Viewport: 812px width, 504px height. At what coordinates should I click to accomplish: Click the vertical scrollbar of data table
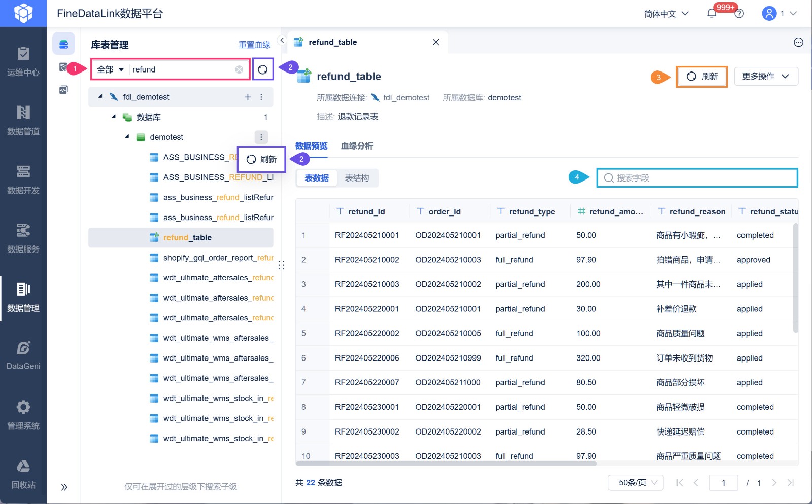795,278
